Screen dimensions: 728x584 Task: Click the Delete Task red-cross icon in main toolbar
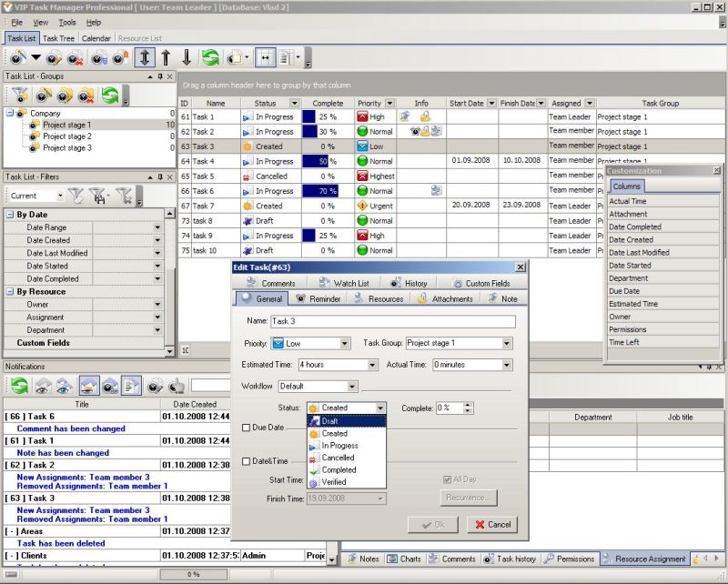(x=75, y=57)
